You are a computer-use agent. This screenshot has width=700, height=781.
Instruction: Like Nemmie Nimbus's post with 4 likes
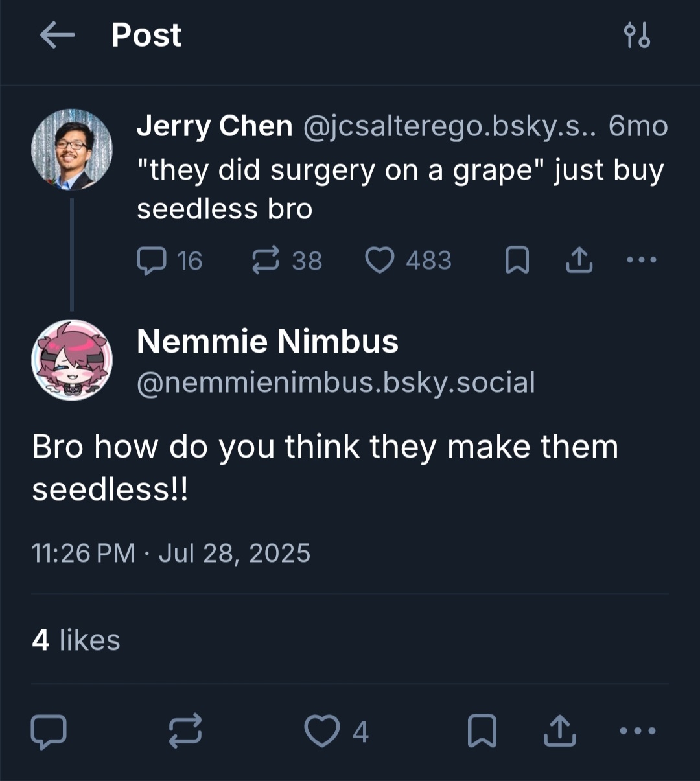pos(323,731)
